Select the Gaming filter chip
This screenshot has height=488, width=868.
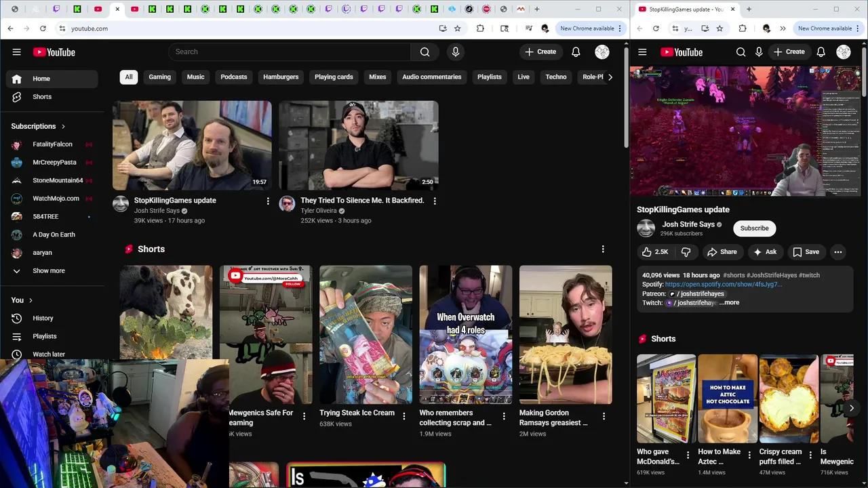160,77
